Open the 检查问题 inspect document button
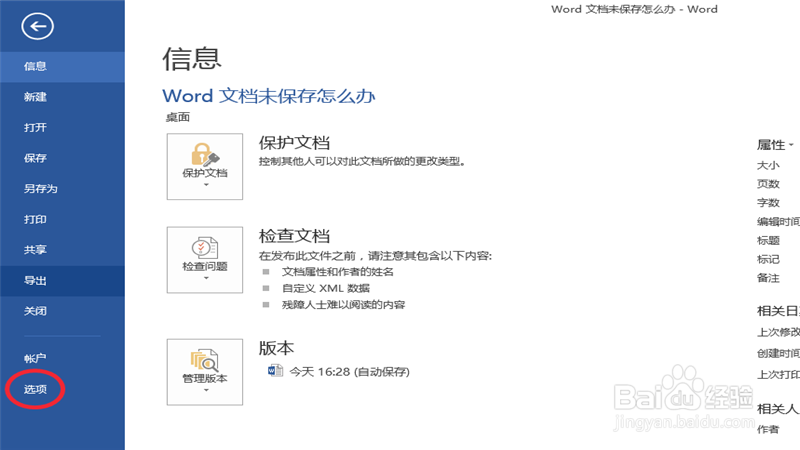Viewport: 800px width, 450px height. pyautogui.click(x=205, y=260)
